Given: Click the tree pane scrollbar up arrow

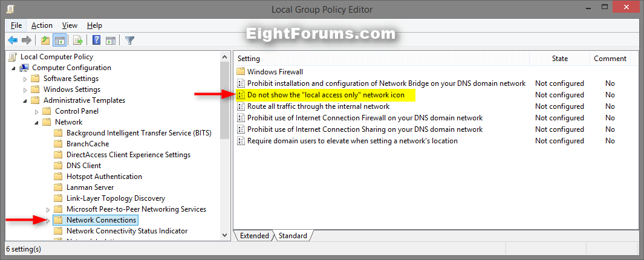Looking at the screenshot, I should 225,56.
